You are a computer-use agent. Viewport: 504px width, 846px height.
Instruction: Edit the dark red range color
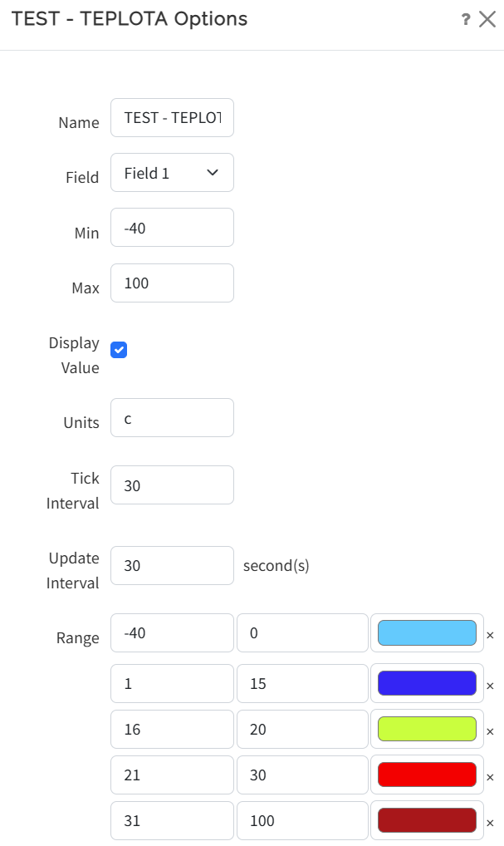point(427,820)
